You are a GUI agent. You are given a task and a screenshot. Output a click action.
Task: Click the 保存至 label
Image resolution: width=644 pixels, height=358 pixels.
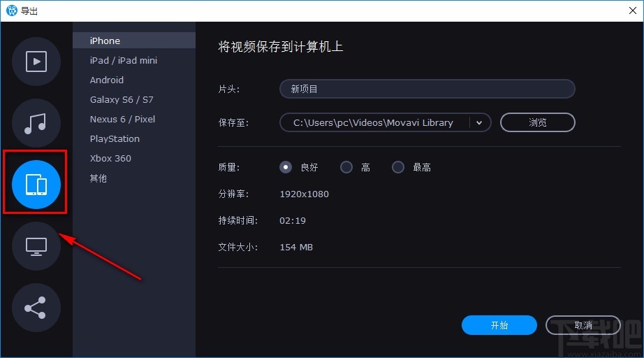click(x=233, y=122)
